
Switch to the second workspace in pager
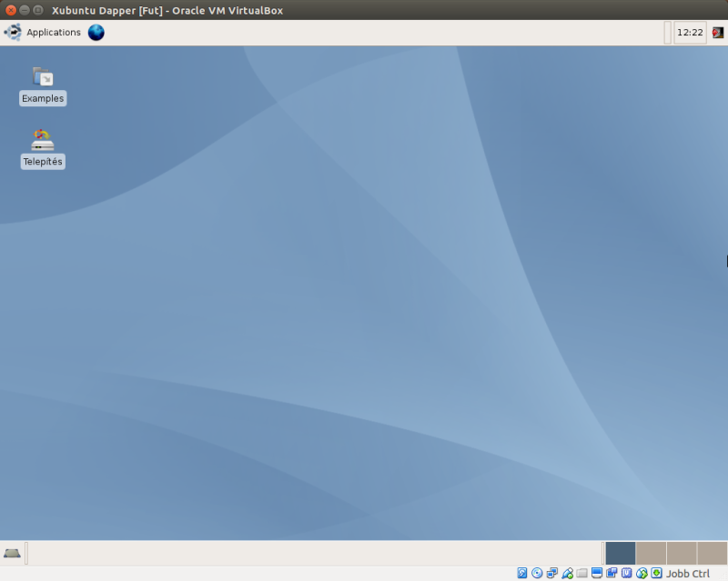coord(651,553)
